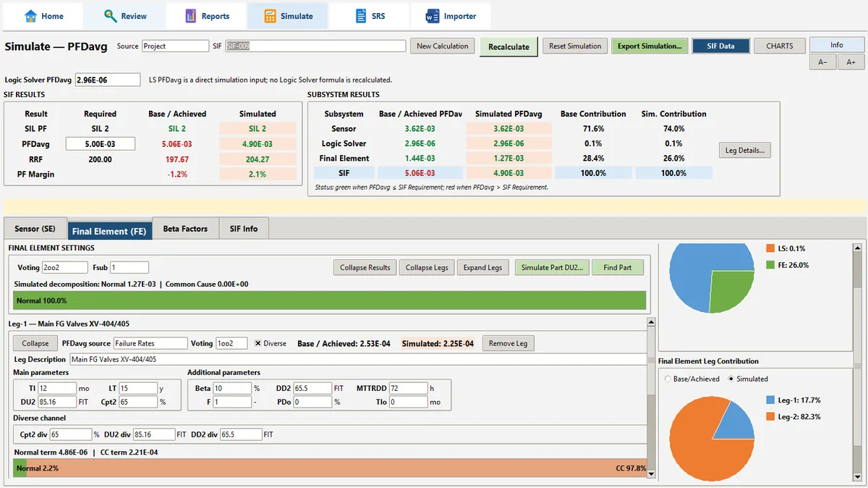Click the Fsub input field
This screenshot has width=868, height=488.
pos(129,267)
